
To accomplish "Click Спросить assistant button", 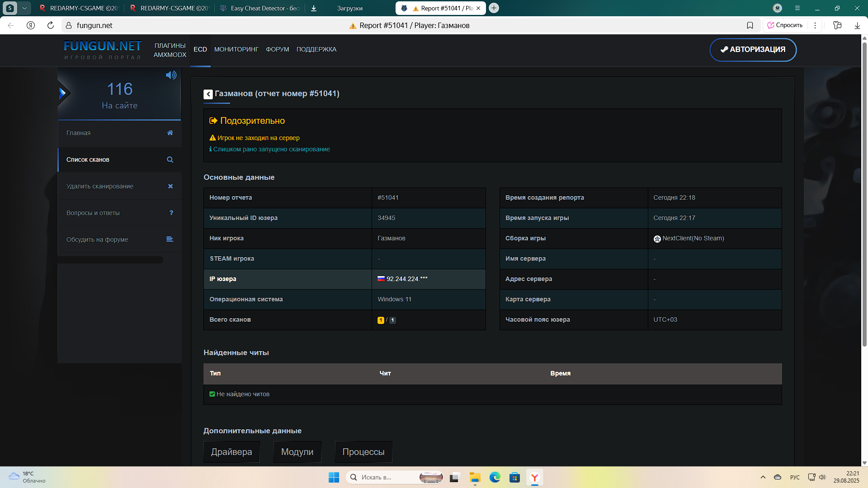I will click(785, 25).
